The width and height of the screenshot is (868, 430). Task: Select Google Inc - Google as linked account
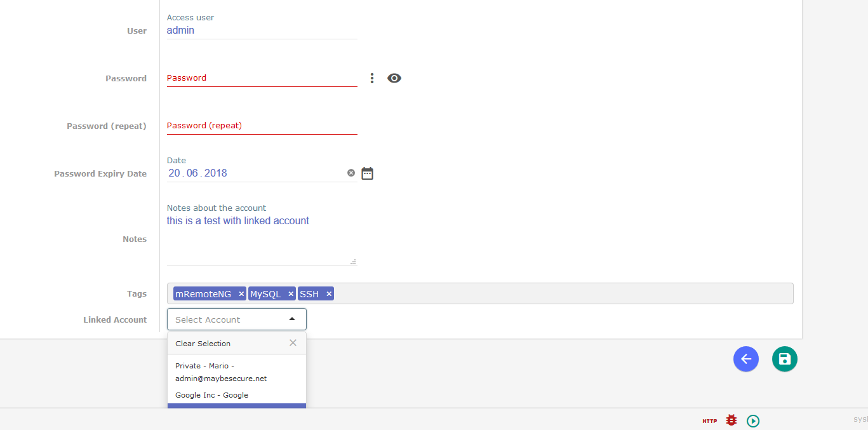pyautogui.click(x=211, y=394)
